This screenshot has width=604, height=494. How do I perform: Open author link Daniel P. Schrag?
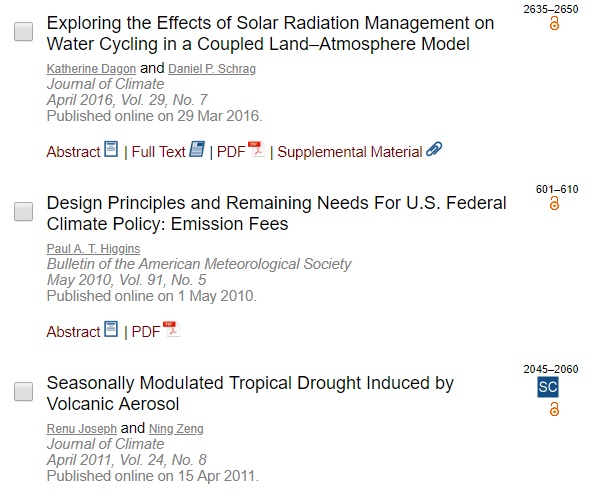(x=212, y=69)
